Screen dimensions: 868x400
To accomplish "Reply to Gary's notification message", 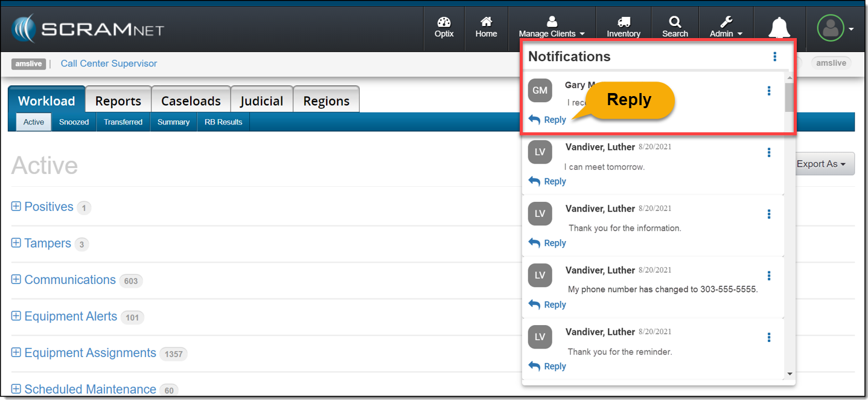I will pyautogui.click(x=547, y=120).
